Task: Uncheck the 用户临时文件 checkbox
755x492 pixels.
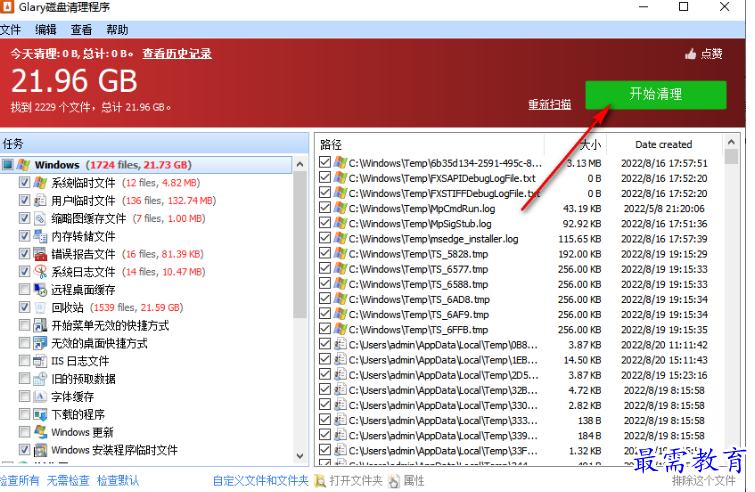Action: click(24, 200)
